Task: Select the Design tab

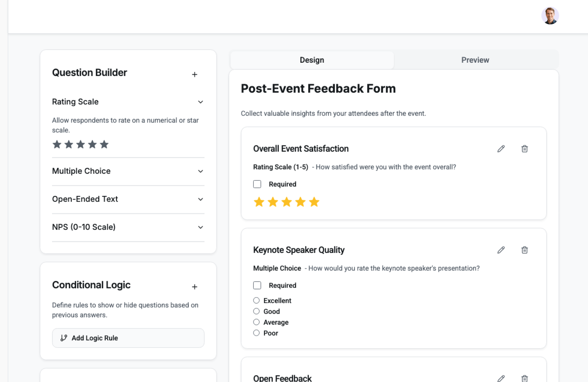Action: pos(312,60)
